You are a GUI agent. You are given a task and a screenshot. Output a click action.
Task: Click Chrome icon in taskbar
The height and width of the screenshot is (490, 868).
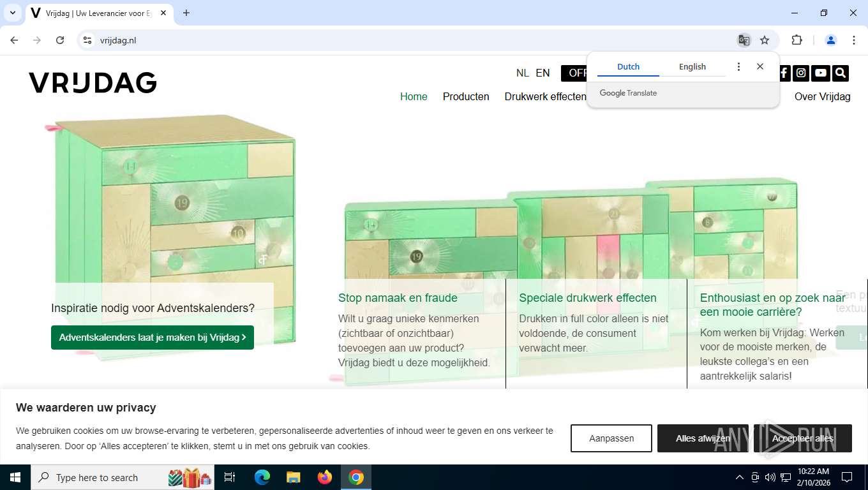356,477
